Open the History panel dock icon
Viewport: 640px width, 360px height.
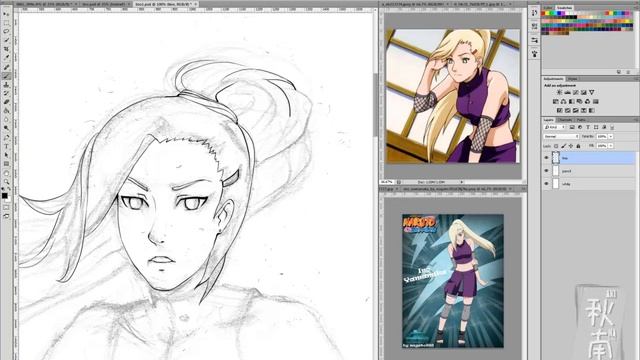(535, 13)
